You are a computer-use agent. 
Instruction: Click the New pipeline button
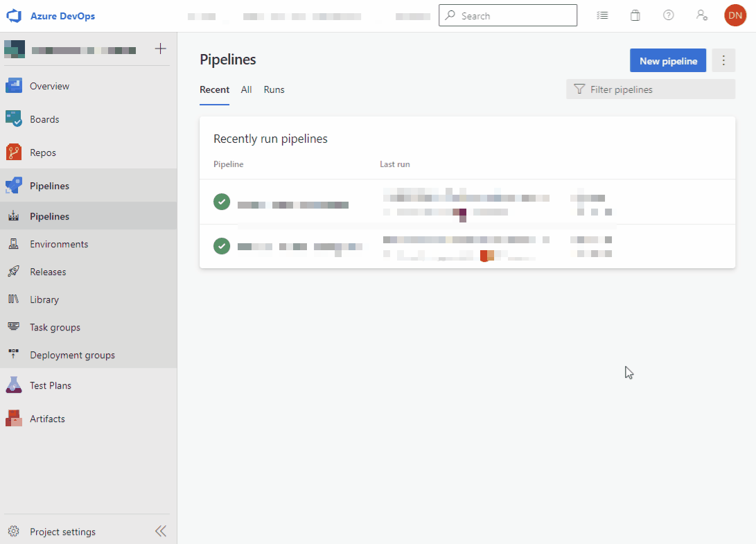coord(667,61)
